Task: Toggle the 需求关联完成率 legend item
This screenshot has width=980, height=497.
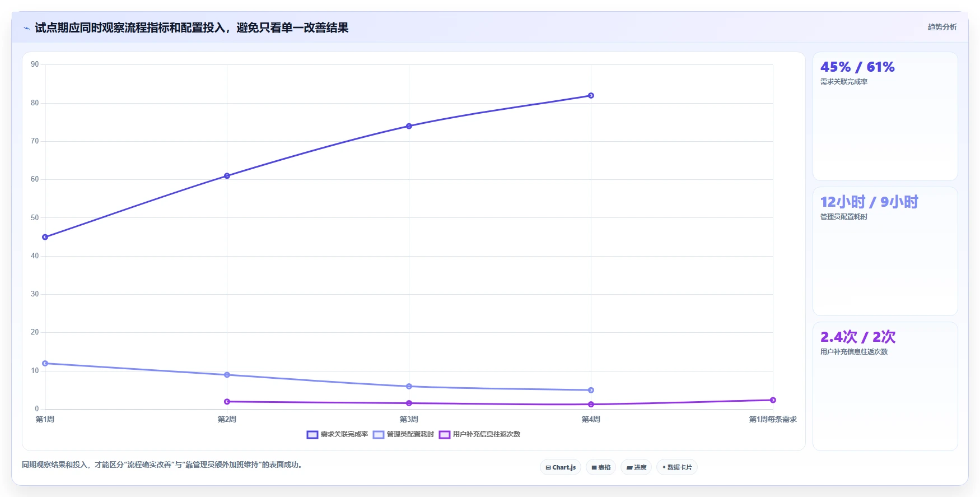Action: pyautogui.click(x=337, y=434)
